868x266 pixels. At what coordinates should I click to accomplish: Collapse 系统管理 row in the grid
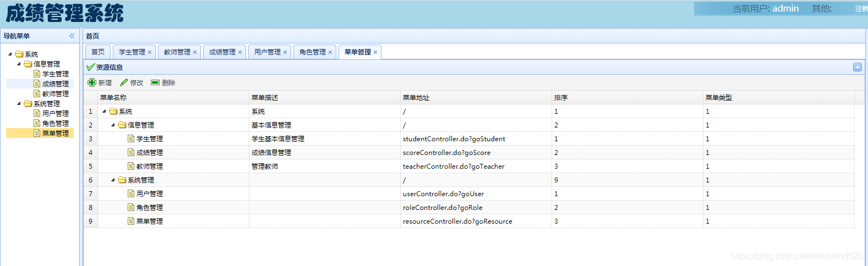click(x=113, y=180)
